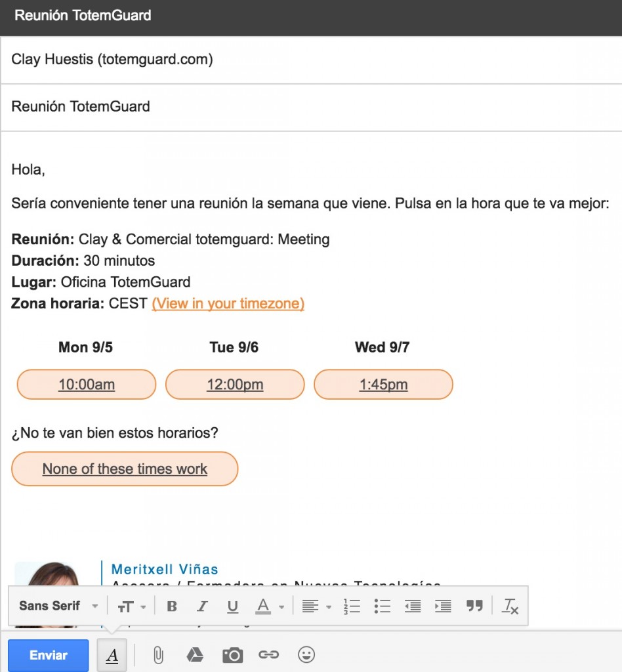The image size is (622, 672).
Task: Open the text alignment dropdown
Action: tap(316, 606)
